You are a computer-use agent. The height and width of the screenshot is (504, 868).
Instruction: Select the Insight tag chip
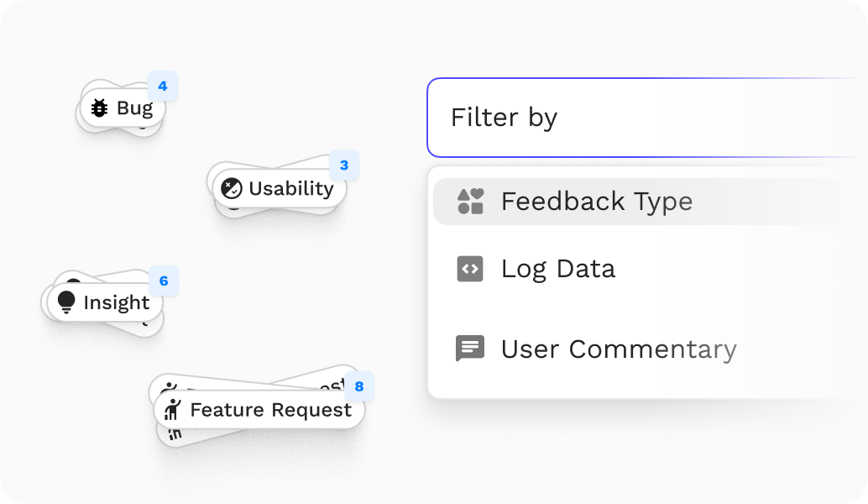[x=105, y=302]
